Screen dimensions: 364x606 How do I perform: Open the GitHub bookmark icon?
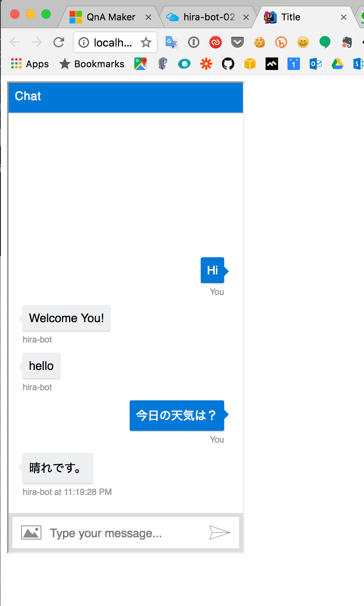(228, 64)
